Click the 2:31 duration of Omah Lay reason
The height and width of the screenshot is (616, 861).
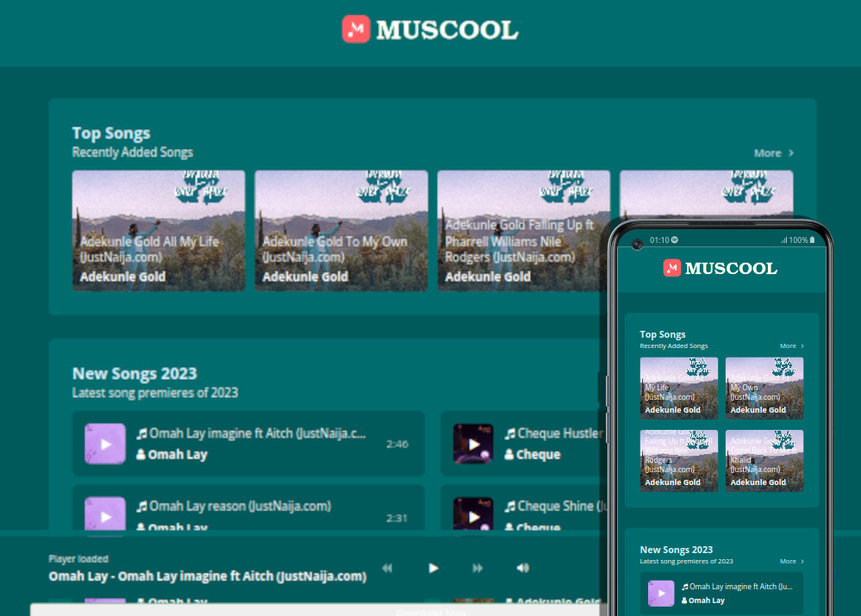[x=397, y=519]
